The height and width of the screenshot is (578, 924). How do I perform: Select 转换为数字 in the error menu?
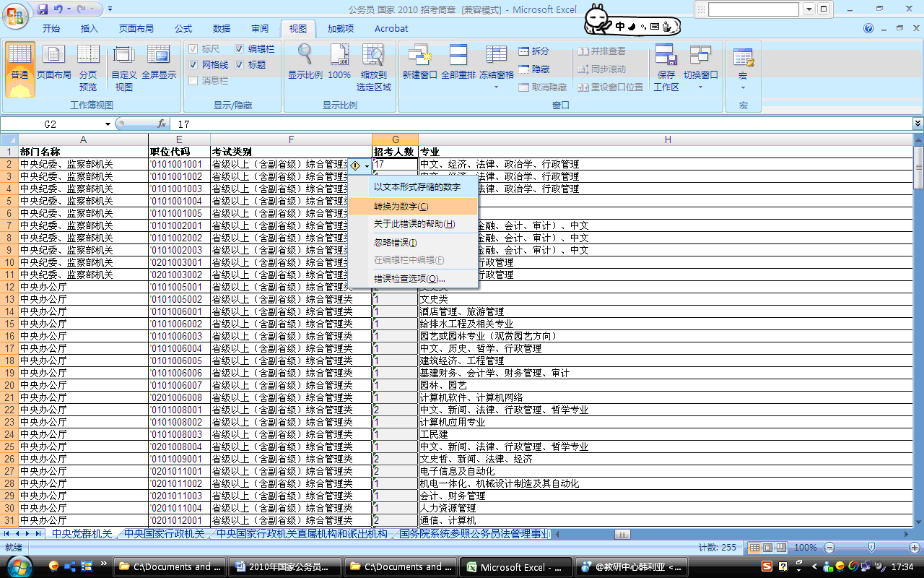pyautogui.click(x=401, y=206)
